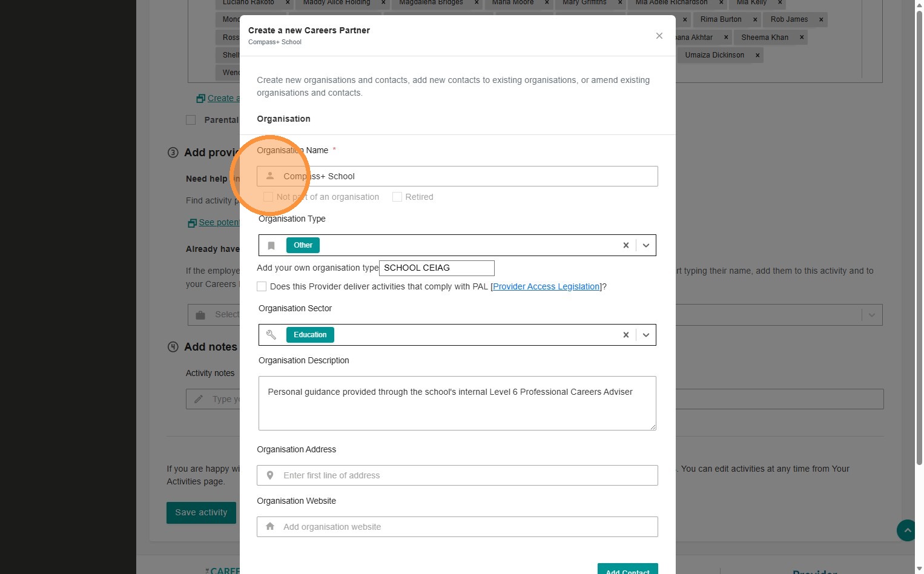Remove Mary Griffiths from the list
The image size is (924, 574).
[x=620, y=2]
